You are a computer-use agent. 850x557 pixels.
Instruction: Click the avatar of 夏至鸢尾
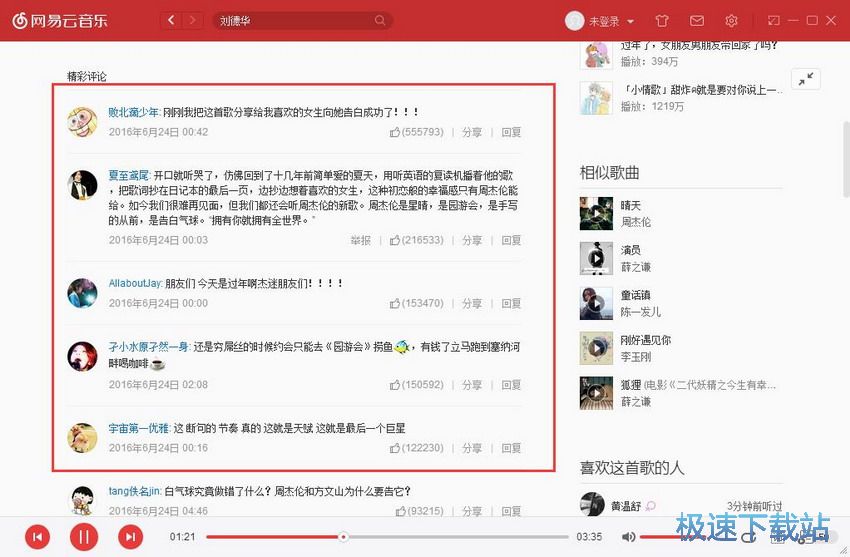click(82, 185)
